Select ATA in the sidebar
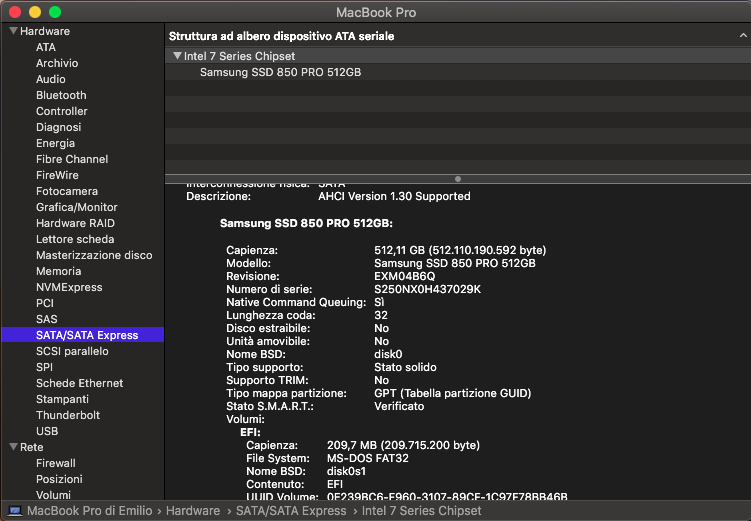The height and width of the screenshot is (521, 751). point(46,47)
